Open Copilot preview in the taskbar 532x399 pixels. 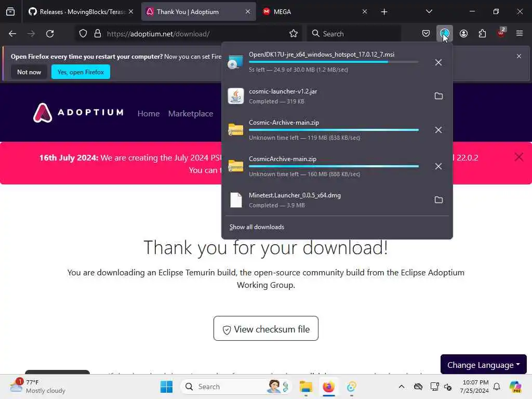515,387
